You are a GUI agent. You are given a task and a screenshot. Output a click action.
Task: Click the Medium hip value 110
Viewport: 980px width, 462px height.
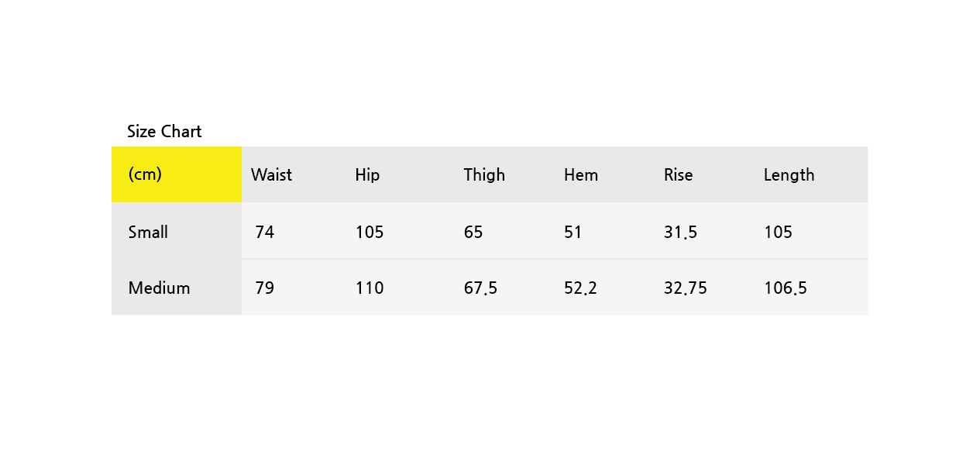(x=370, y=288)
